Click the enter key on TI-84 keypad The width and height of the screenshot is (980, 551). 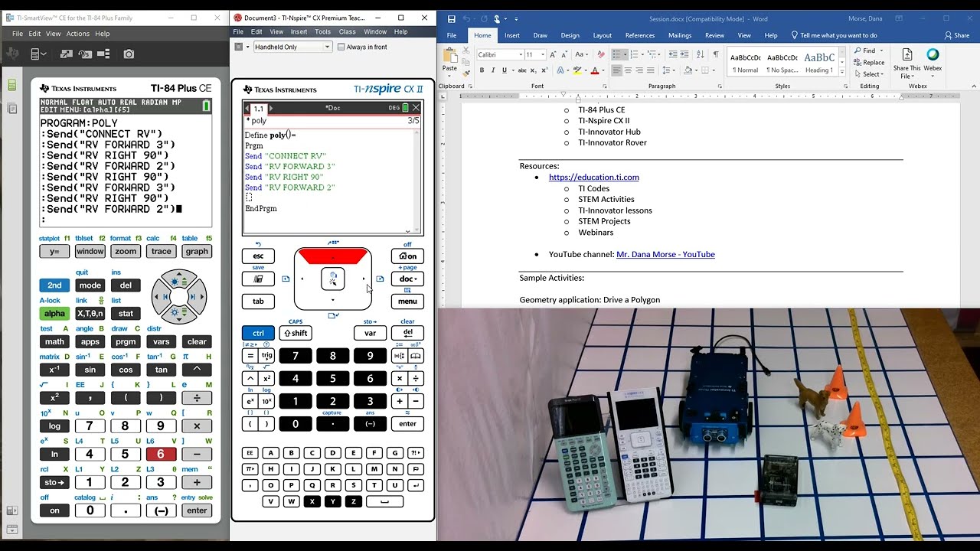pos(197,510)
